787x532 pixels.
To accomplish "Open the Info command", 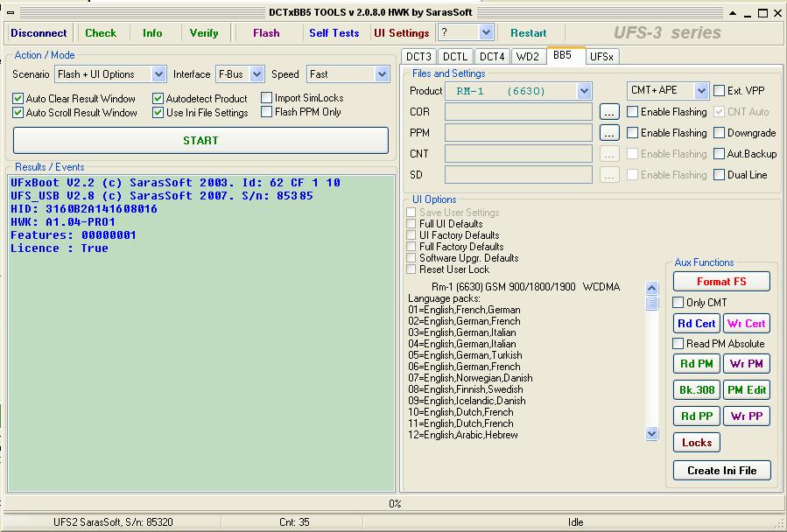I will pos(152,33).
